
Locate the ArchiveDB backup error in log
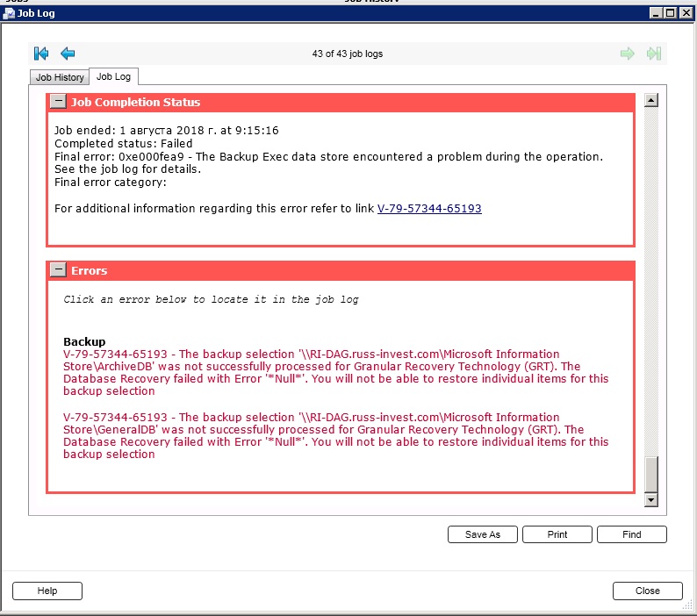[x=335, y=372]
